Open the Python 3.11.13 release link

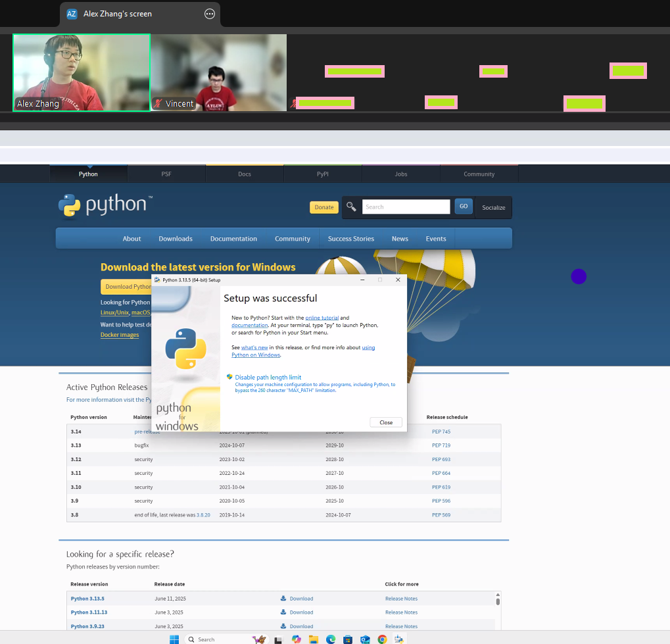pos(89,612)
